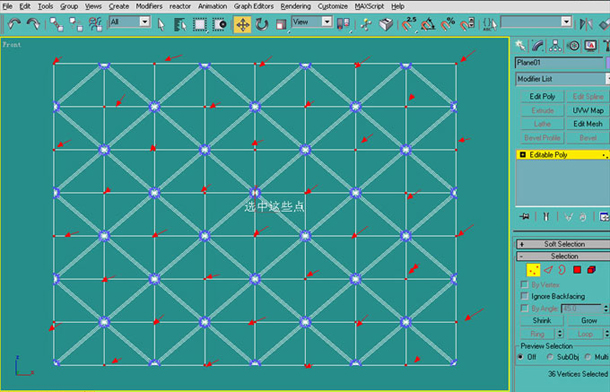Toggle the 2.5D Snaps magnet icon
The image size is (610, 392).
click(x=409, y=24)
